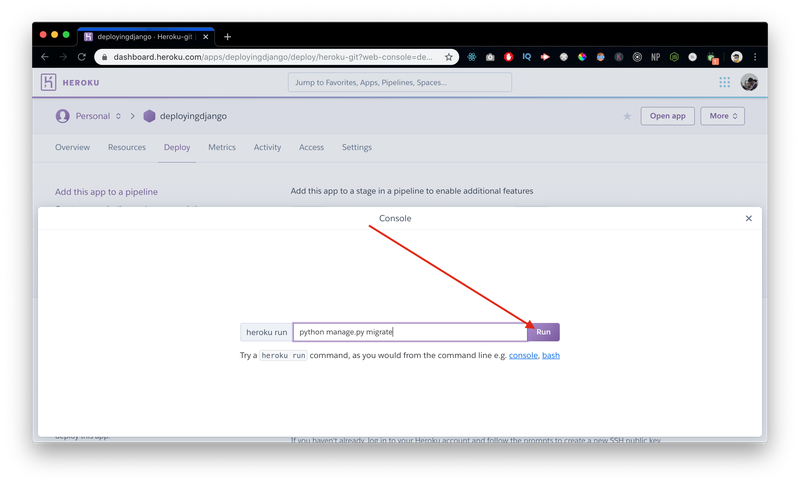The image size is (800, 485).
Task: Click the console example link
Action: click(523, 355)
